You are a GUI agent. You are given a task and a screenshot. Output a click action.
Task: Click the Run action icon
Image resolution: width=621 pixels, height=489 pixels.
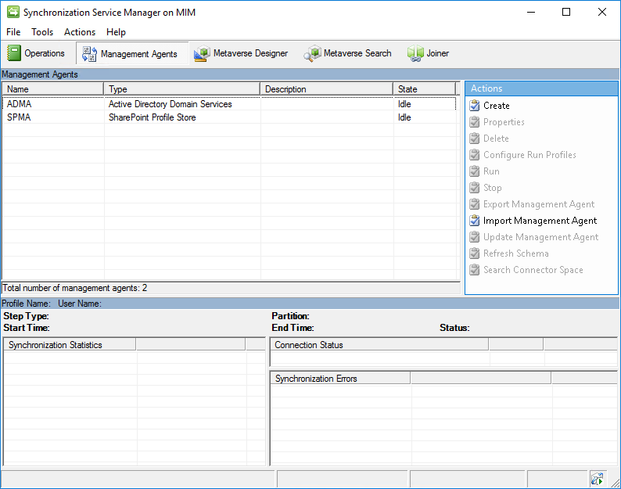[x=474, y=171]
